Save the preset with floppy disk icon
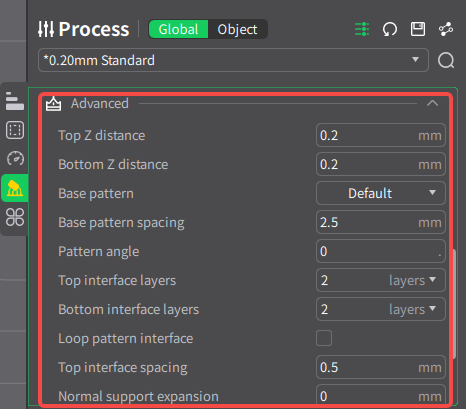Viewport: 466px width, 409px height. pos(418,29)
